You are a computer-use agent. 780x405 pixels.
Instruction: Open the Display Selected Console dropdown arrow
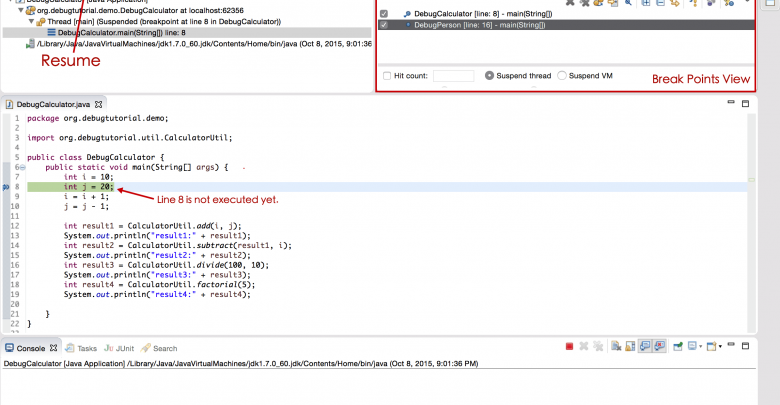[700, 347]
